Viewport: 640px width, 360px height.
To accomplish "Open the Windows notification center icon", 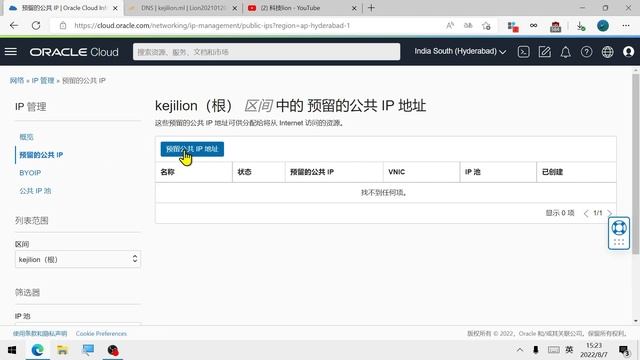I will pyautogui.click(x=624, y=350).
